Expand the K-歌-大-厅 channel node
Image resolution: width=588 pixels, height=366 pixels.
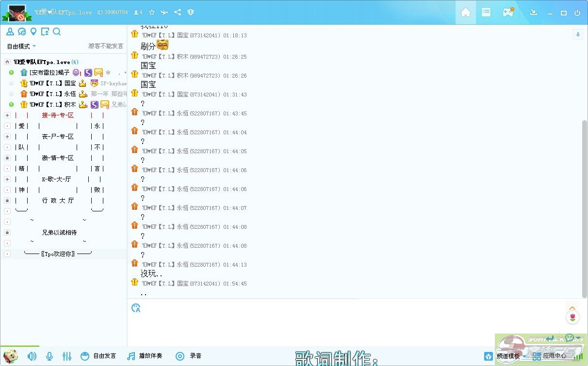7,179
